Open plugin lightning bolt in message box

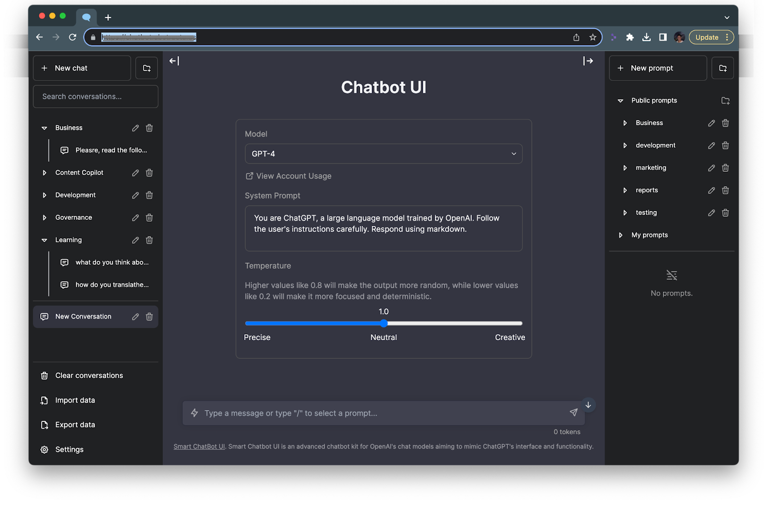tap(194, 413)
